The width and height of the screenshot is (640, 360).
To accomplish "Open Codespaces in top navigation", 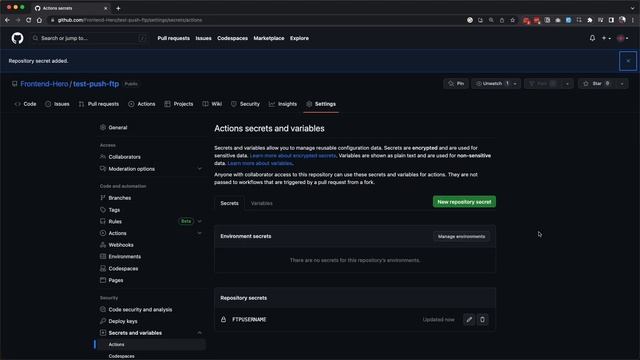I will (x=232, y=38).
